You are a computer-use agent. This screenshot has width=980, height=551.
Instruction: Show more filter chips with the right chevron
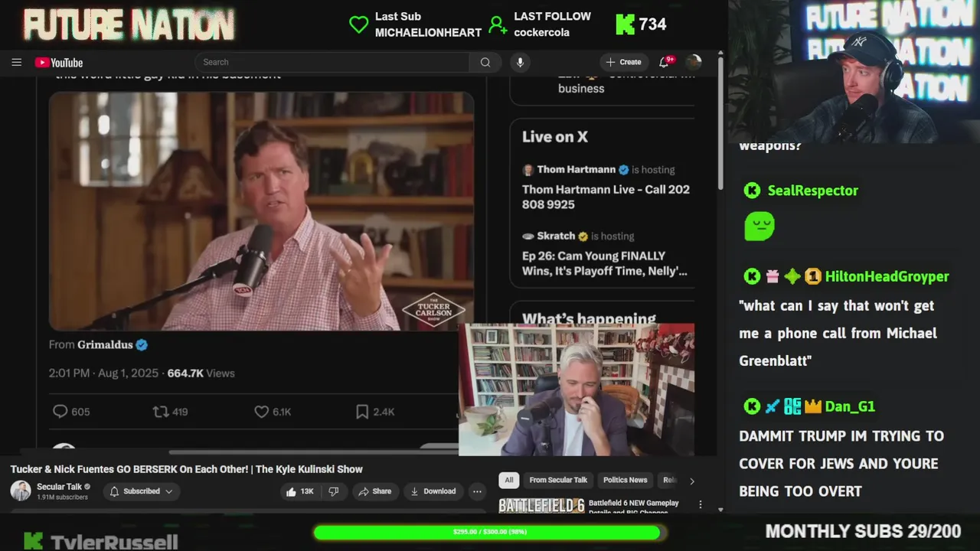click(691, 481)
